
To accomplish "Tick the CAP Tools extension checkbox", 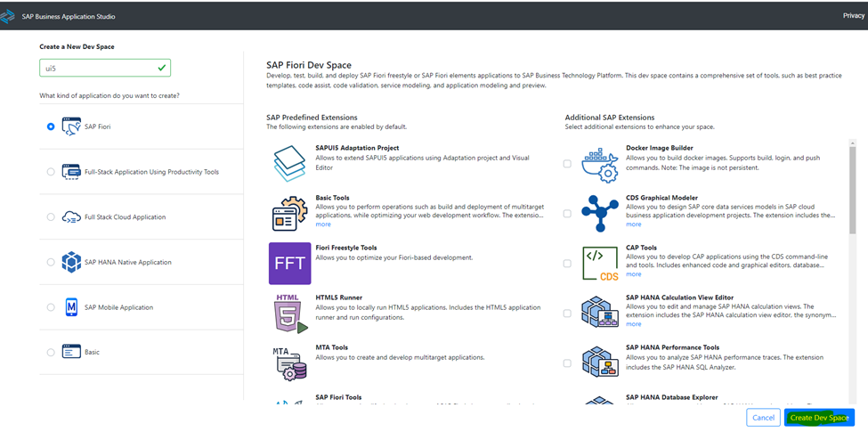I will pyautogui.click(x=567, y=264).
